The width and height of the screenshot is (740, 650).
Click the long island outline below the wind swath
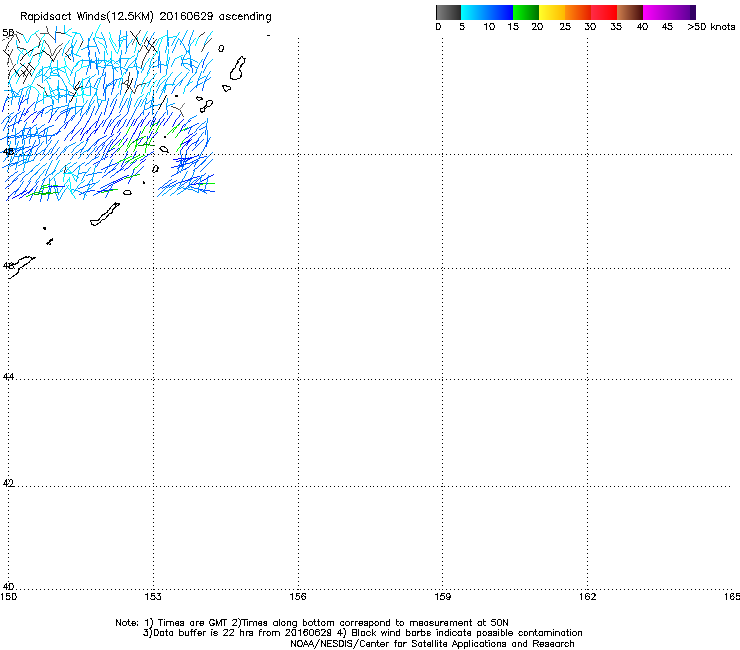point(105,214)
